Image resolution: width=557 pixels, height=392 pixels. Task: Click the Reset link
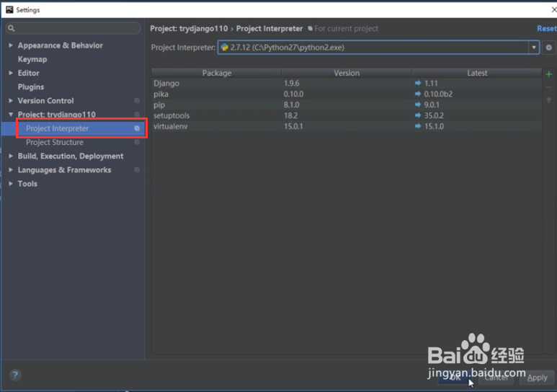547,28
